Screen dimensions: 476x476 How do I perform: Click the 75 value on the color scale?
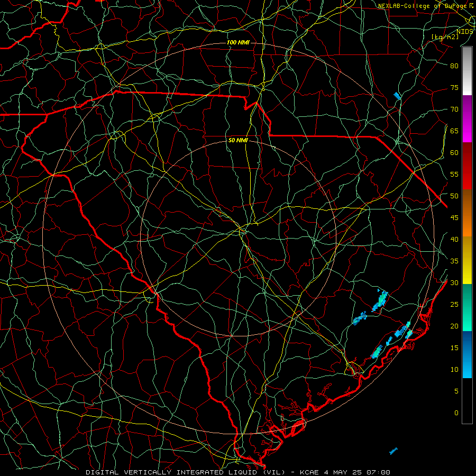click(454, 87)
